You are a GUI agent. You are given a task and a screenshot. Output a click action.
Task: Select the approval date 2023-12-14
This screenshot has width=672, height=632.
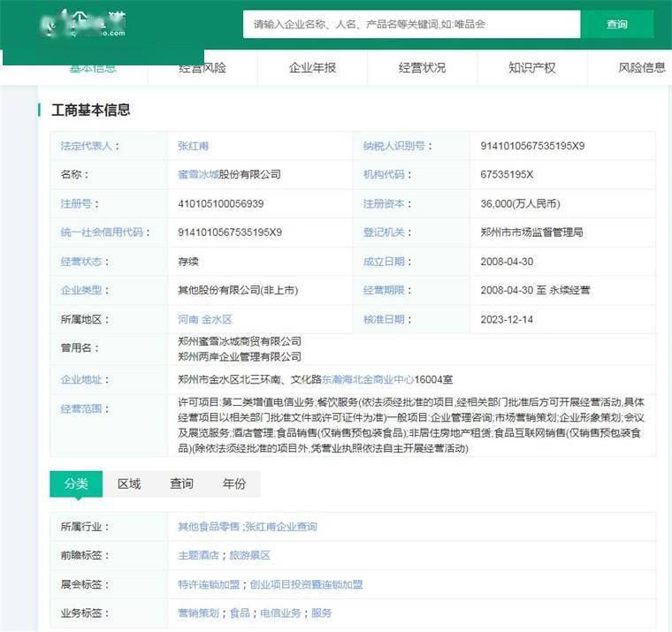pyautogui.click(x=507, y=319)
